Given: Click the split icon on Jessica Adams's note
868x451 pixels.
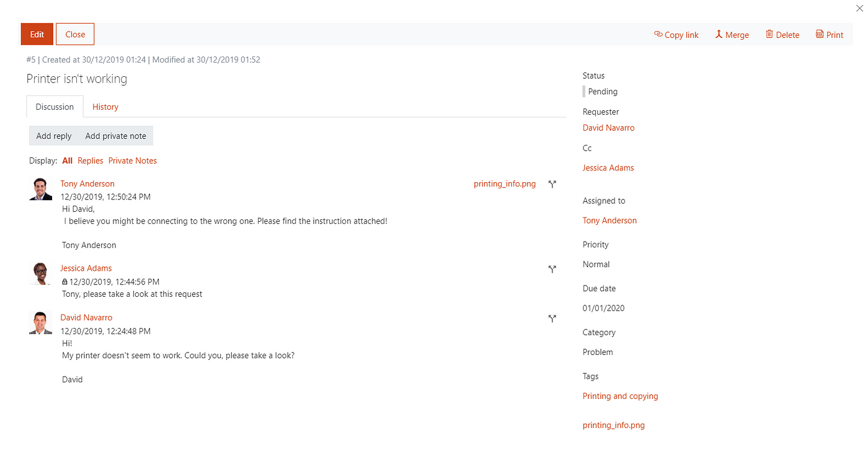Looking at the screenshot, I should (x=552, y=269).
